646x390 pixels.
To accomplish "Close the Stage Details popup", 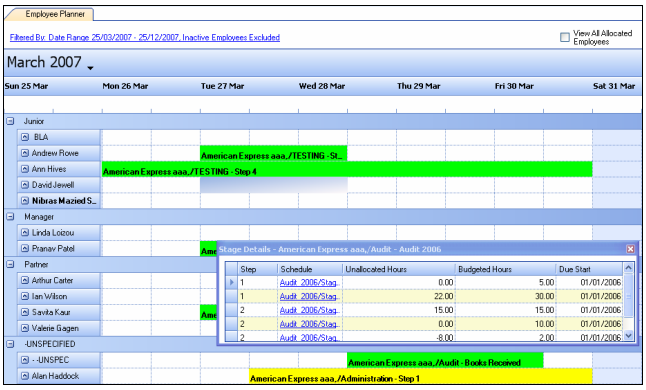I will click(x=630, y=249).
